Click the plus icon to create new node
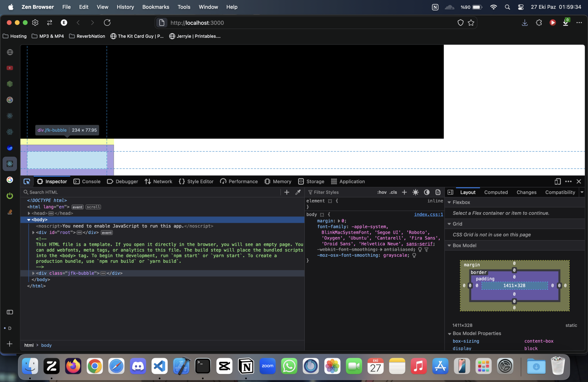Screen dimensions: 588x382 coord(287,192)
